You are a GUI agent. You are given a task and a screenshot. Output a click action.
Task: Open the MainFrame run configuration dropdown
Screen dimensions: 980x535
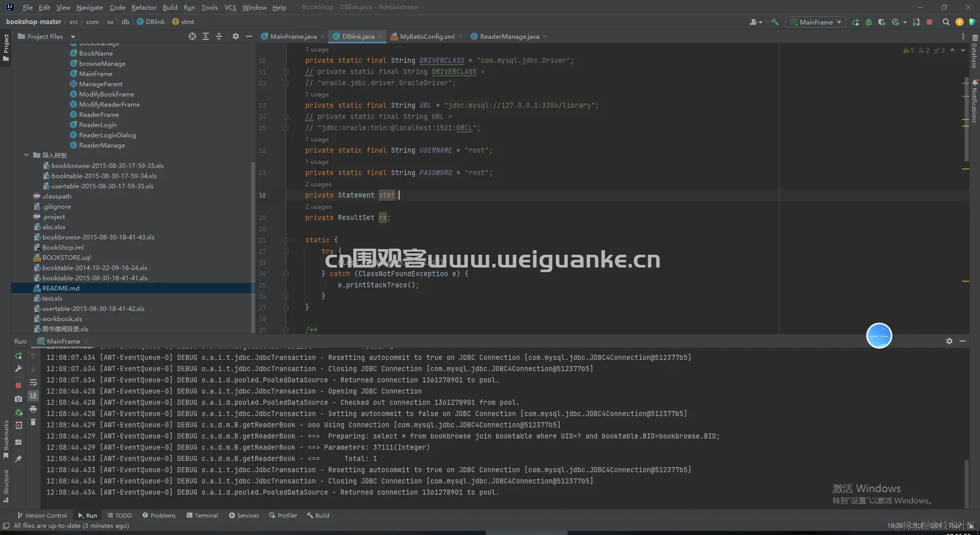click(816, 22)
